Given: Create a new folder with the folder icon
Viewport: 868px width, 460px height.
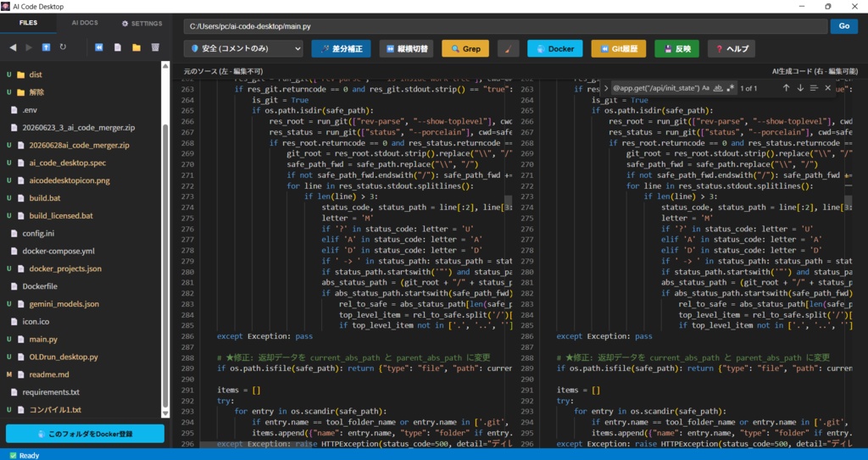Looking at the screenshot, I should (136, 47).
